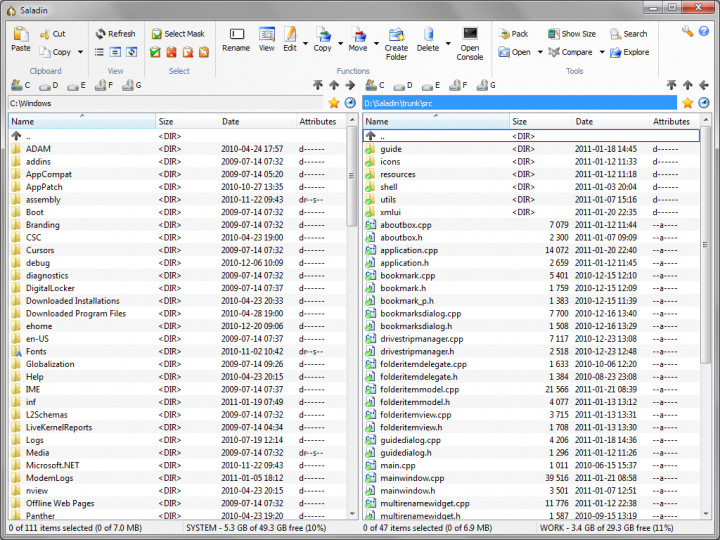Click left pane bookmarks star icon
The width and height of the screenshot is (720, 540).
[334, 103]
